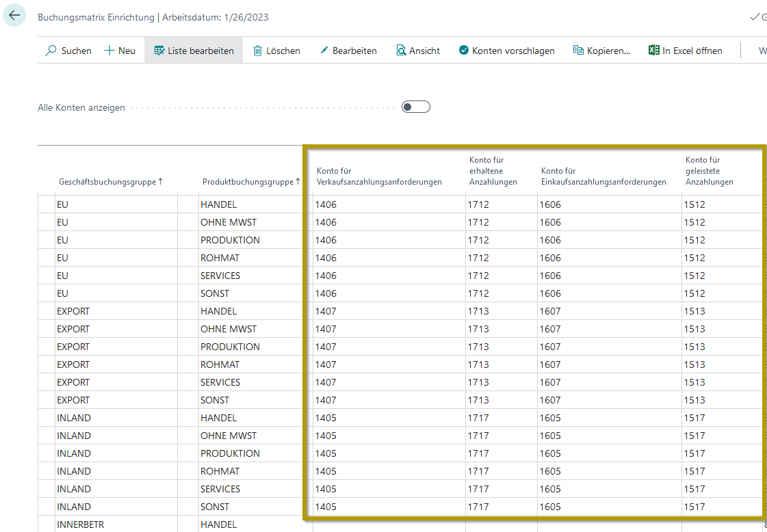
Task: Sort by Geschäftsbuchungsgruppe column header
Action: coord(109,182)
